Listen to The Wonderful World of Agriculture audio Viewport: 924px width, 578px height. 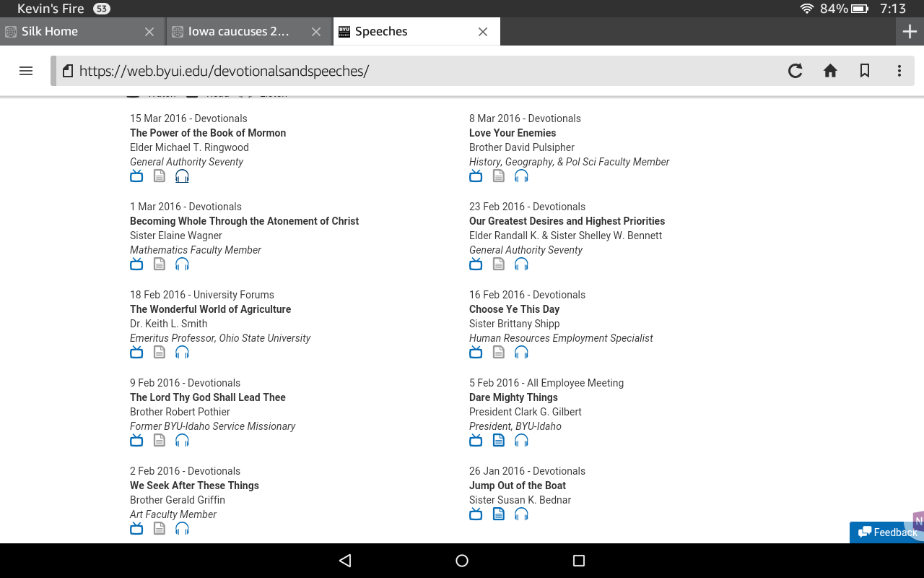pos(182,353)
